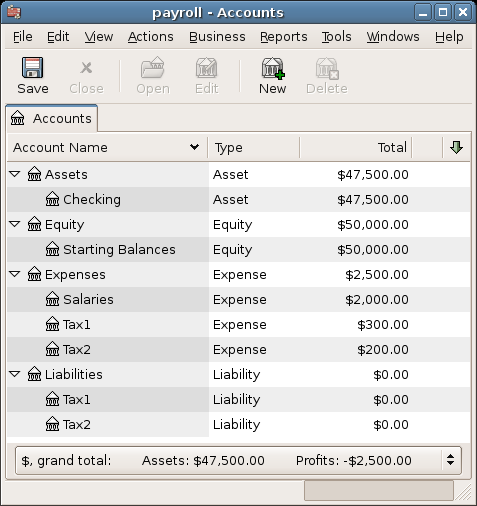
Task: Select the Salaries account name
Action: coord(88,299)
